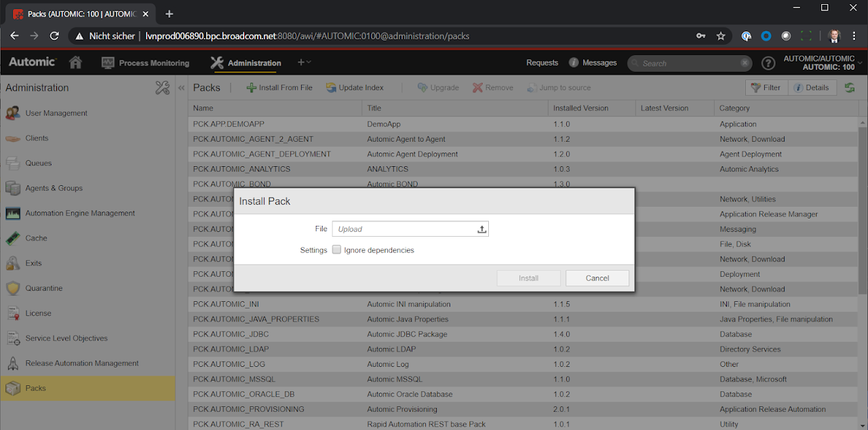Click the Packs box icon
Viewport: 868px width, 430px height.
pos(13,388)
